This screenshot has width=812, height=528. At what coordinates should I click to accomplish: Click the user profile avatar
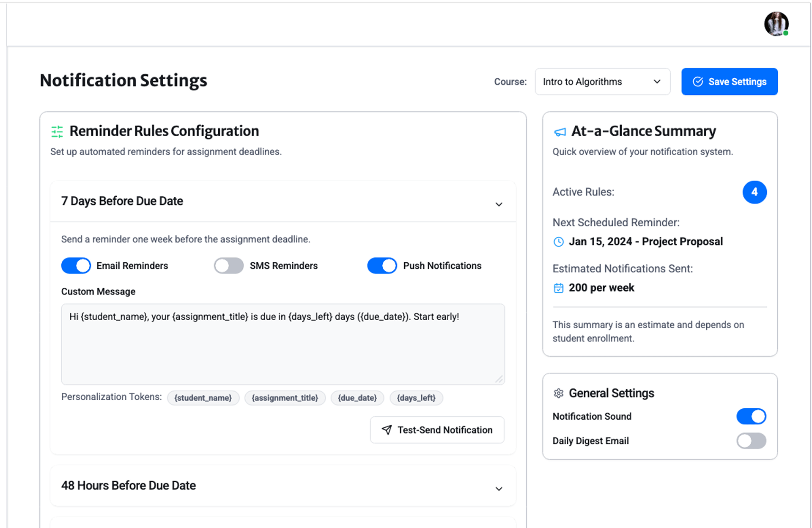(x=776, y=24)
